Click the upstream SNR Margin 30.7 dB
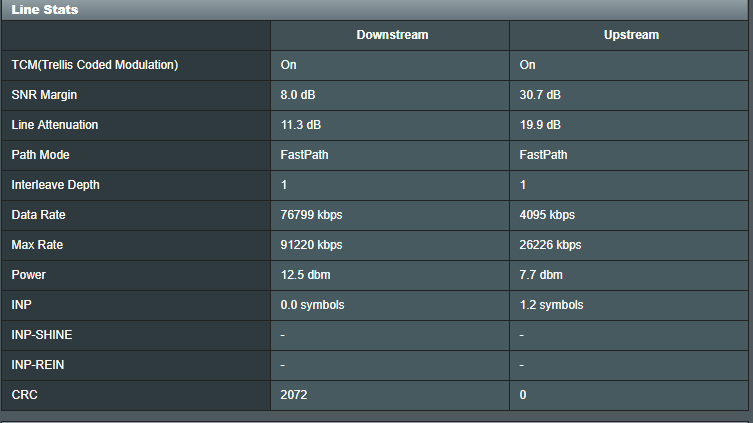Screen dimensions: 753x423 [540, 95]
